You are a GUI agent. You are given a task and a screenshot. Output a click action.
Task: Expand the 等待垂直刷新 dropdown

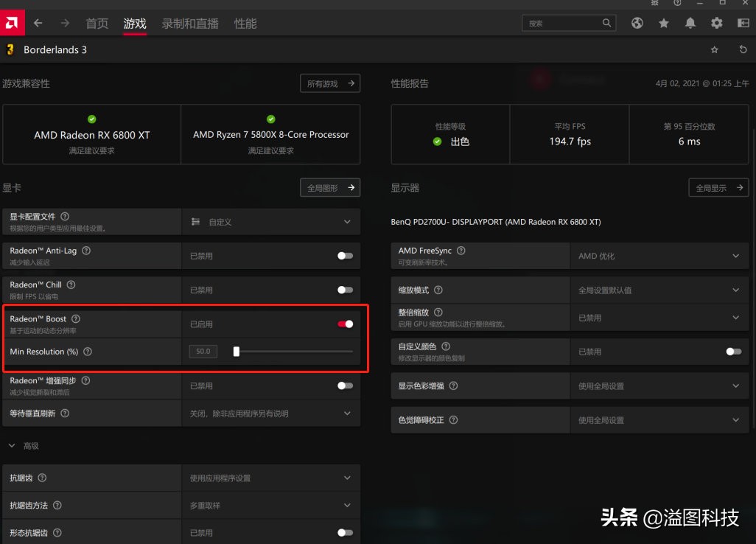(346, 414)
